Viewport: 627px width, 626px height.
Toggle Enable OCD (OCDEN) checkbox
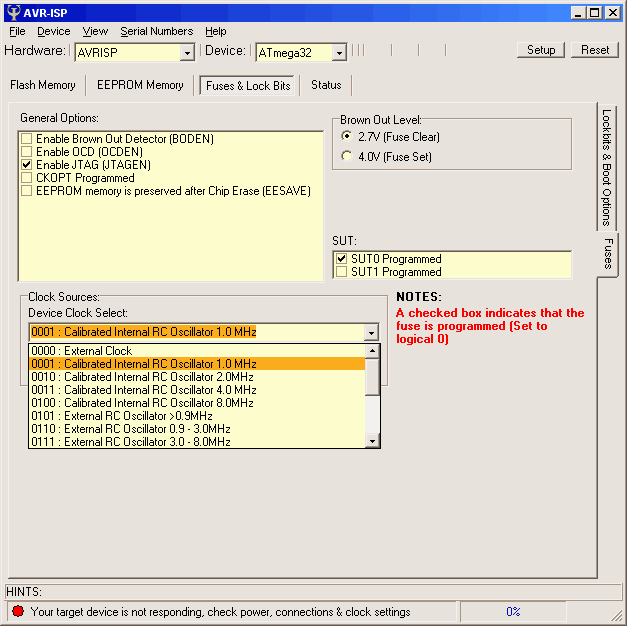click(x=27, y=152)
